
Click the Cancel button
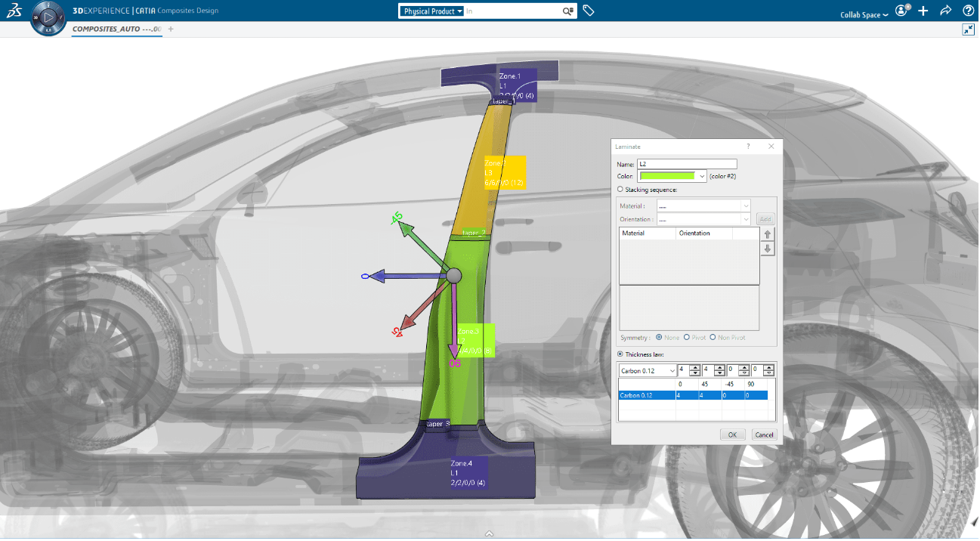[x=764, y=434]
